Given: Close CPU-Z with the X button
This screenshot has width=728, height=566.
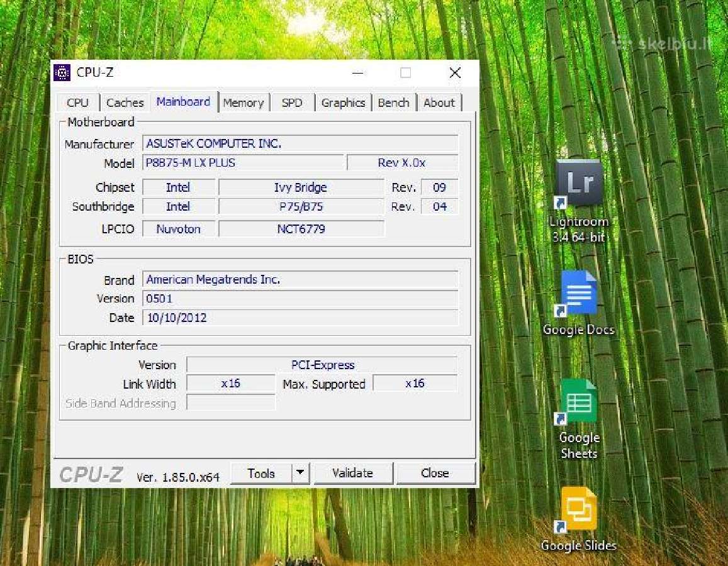Looking at the screenshot, I should [x=455, y=72].
